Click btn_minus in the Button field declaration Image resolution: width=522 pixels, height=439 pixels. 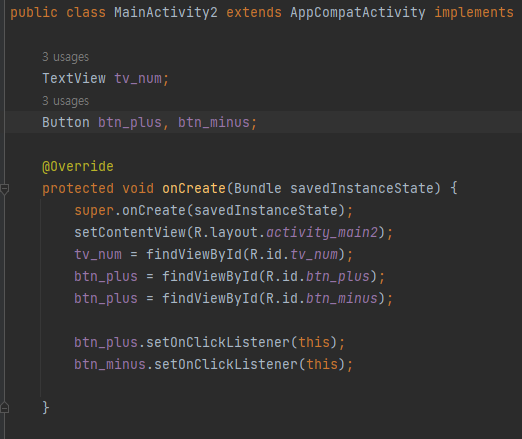214,122
